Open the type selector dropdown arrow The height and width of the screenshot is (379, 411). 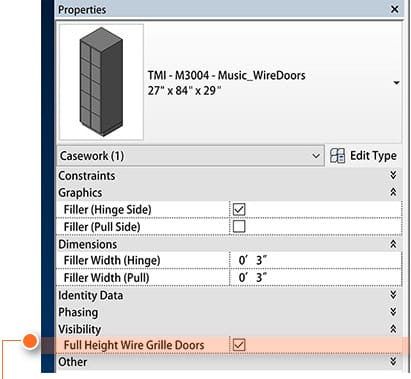coord(396,82)
